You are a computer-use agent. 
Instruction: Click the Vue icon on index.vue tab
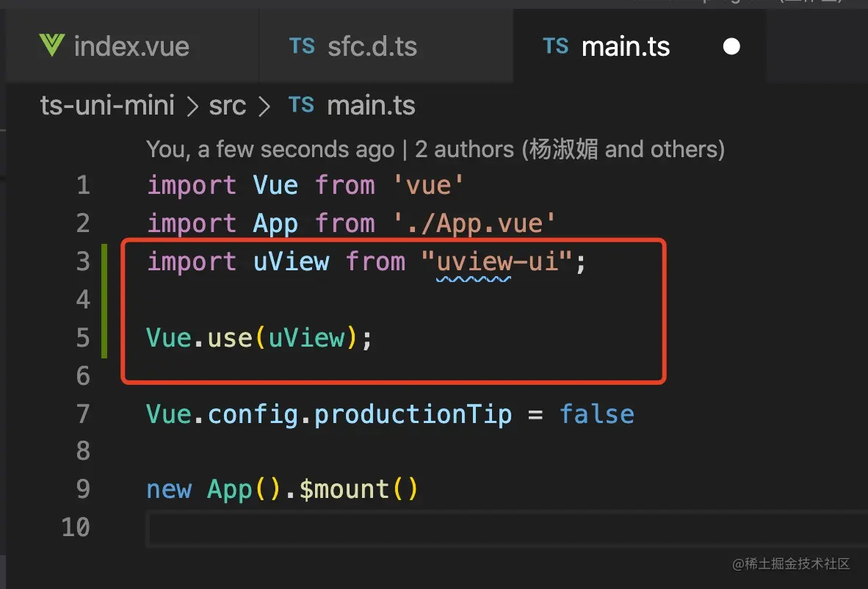pos(51,46)
